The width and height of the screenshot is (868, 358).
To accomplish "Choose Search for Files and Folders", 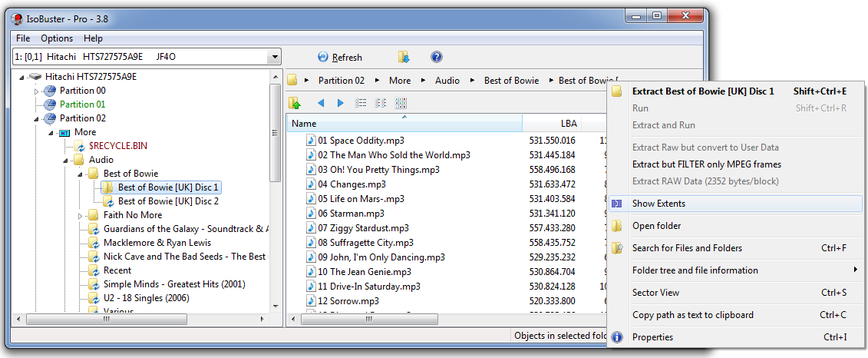I will 735,248.
